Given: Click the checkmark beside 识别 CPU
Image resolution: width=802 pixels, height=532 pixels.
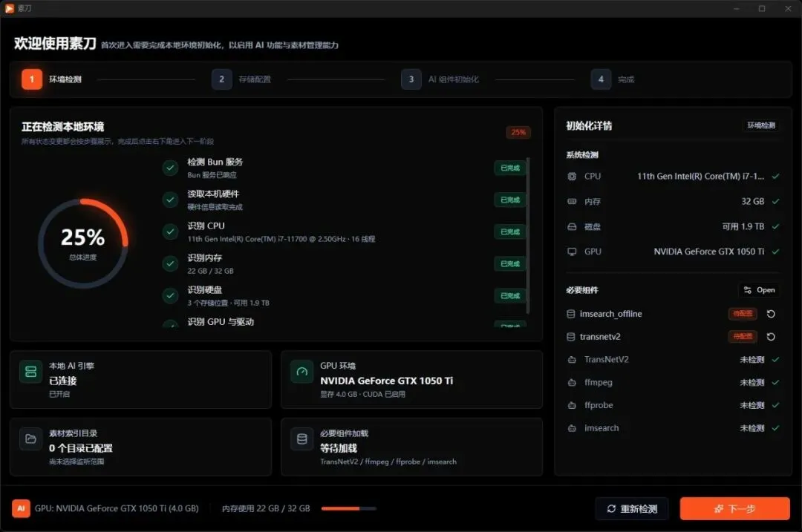Looking at the screenshot, I should point(170,232).
